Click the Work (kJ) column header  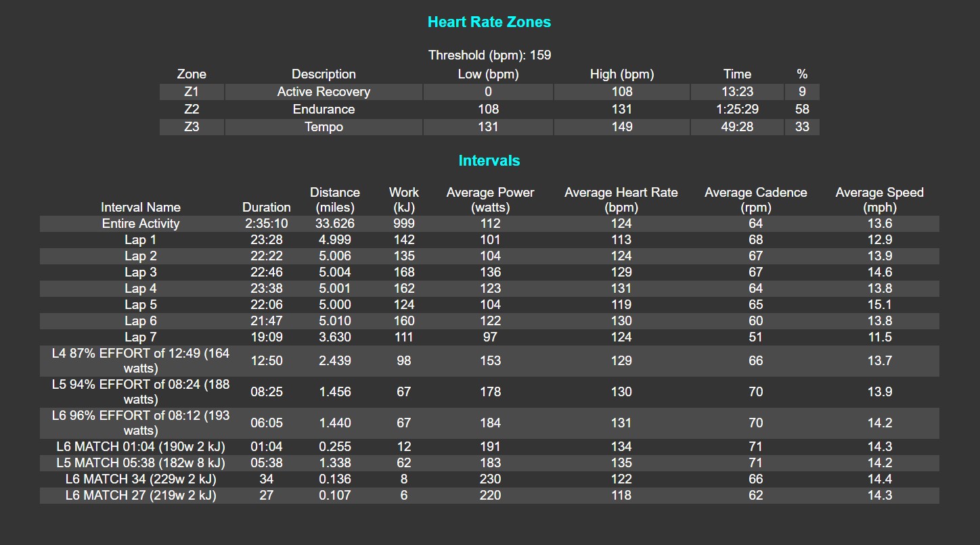point(404,200)
